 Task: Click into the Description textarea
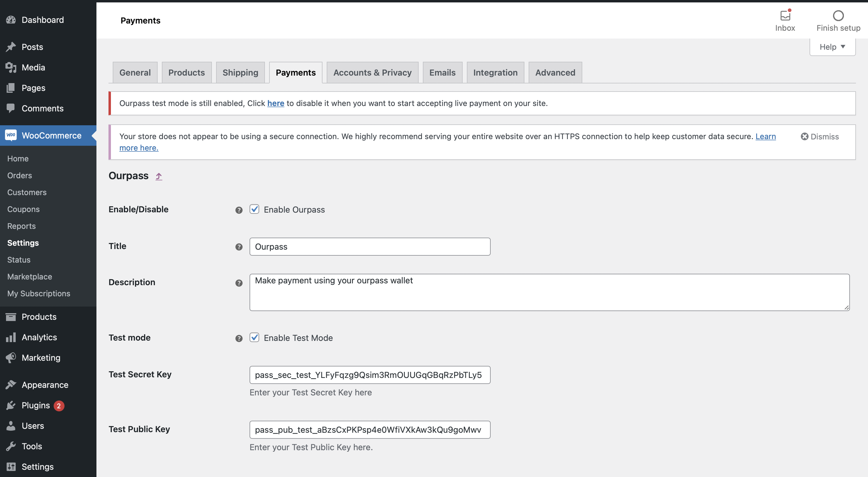[x=549, y=292]
